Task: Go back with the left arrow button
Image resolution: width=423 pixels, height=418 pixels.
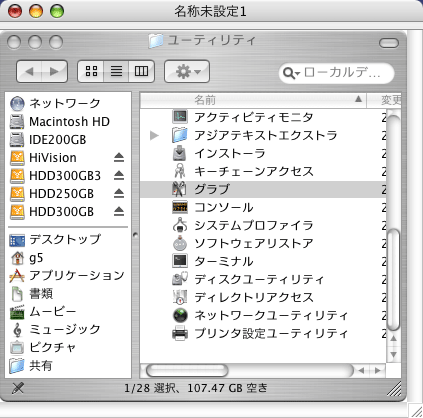Action: pyautogui.click(x=30, y=71)
